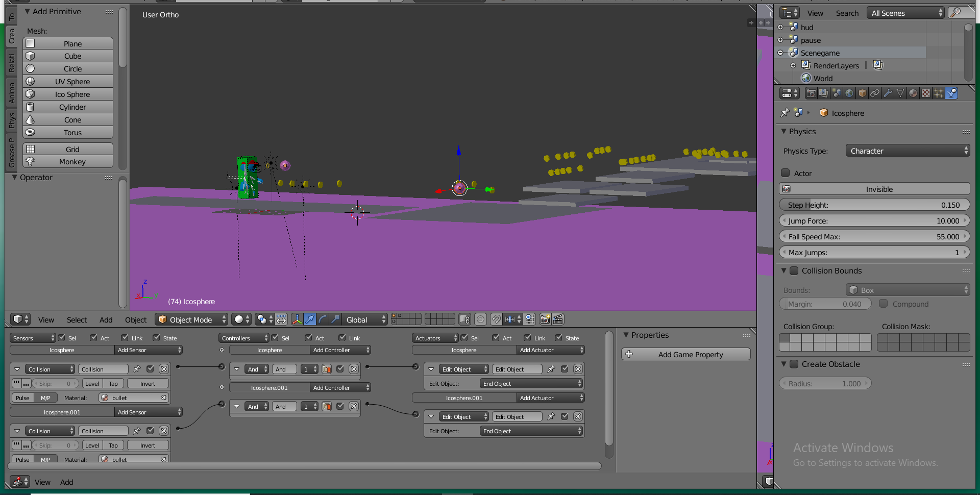Enable the Collision Bounds checkbox
The width and height of the screenshot is (980, 495).
pyautogui.click(x=794, y=270)
